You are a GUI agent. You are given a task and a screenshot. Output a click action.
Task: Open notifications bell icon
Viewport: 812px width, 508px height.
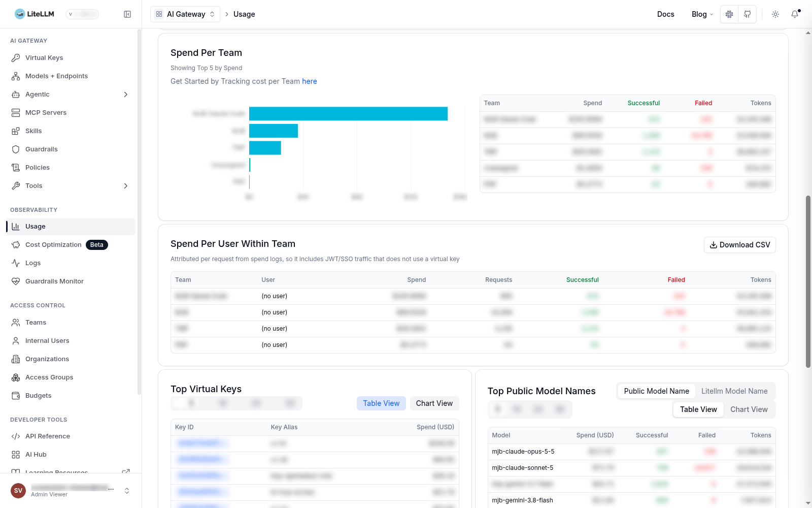(795, 14)
